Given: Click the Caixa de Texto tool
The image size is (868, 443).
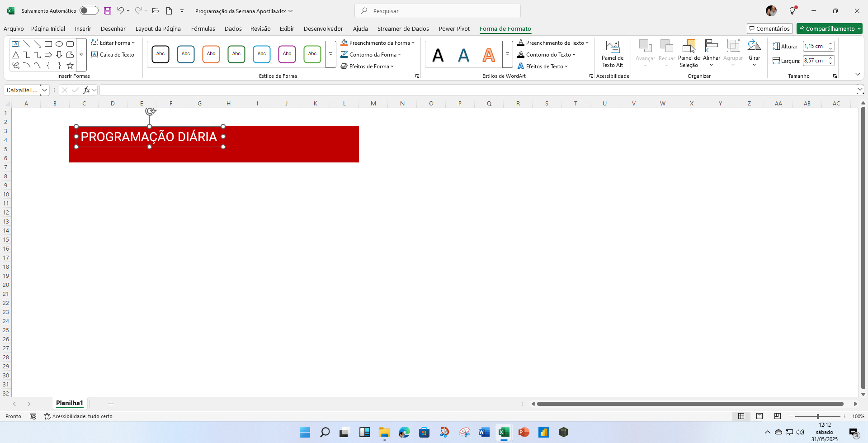Looking at the screenshot, I should [x=113, y=55].
